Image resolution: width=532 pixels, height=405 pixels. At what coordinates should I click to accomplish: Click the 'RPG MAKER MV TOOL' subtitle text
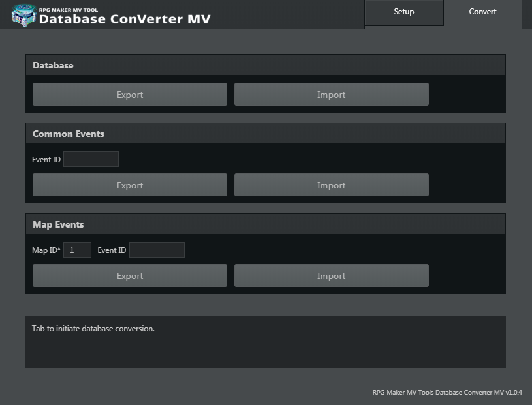click(x=69, y=10)
